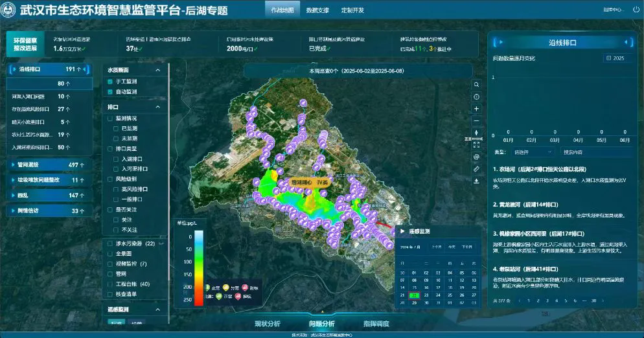644x338 pixels.
Task: Click the 今天 button in calendar
Action: pyautogui.click(x=452, y=247)
